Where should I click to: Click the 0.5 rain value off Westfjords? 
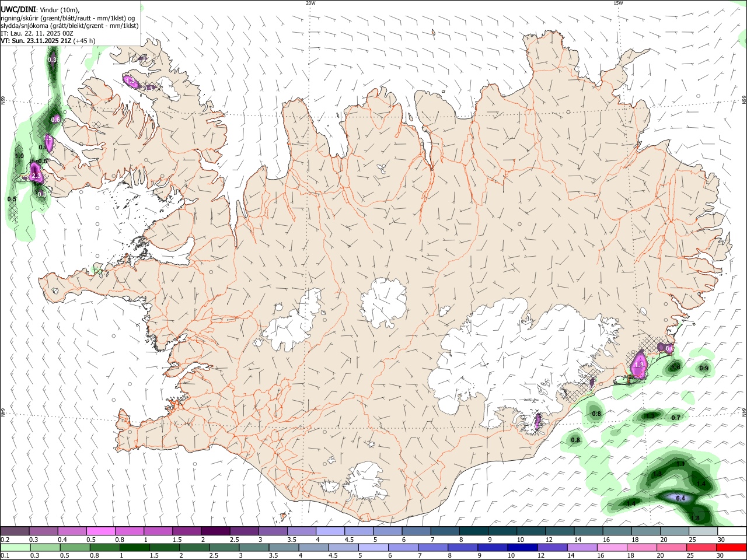(12, 199)
